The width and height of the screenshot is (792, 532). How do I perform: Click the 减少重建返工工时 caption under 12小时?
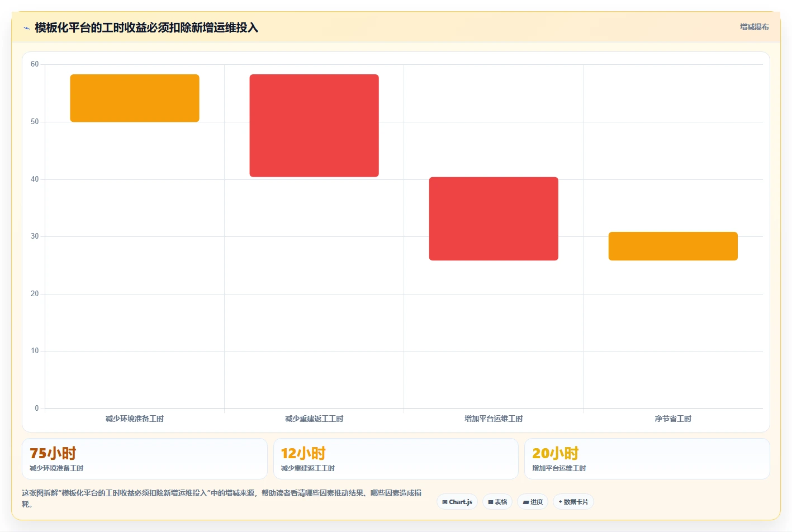coord(307,468)
